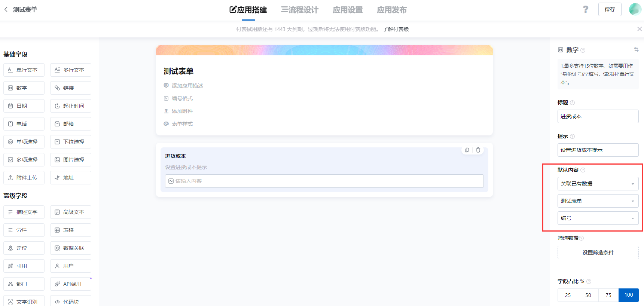The width and height of the screenshot is (644, 306).
Task: Click help icon next to 默认内容
Action: tap(583, 170)
